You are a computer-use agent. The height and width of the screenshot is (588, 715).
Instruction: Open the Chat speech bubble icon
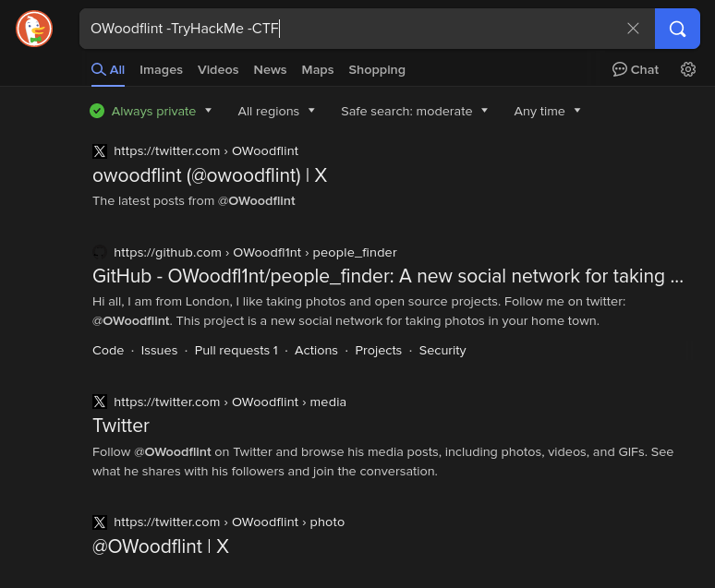[x=619, y=69]
